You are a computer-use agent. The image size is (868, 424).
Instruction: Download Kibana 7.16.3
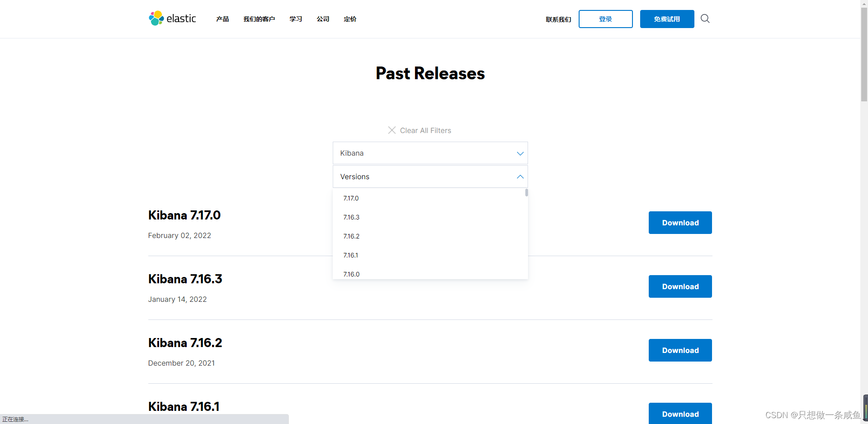click(x=680, y=286)
